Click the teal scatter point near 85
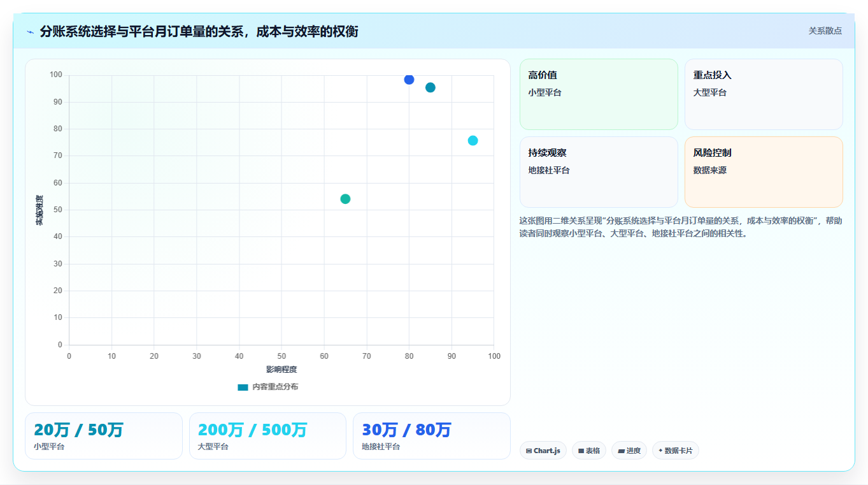 coord(430,87)
